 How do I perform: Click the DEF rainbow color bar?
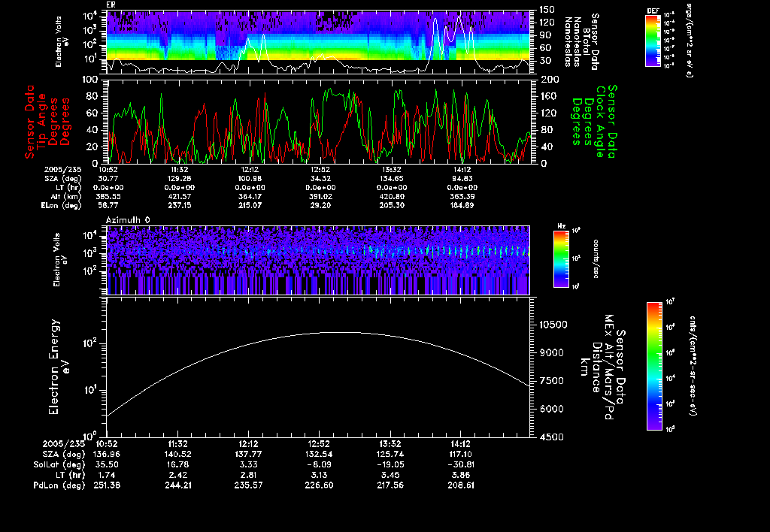click(653, 41)
